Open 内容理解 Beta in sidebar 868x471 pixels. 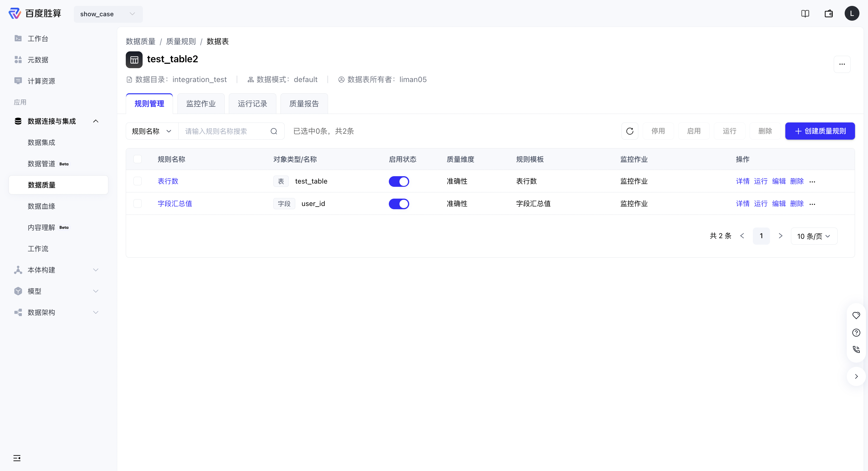[58, 228]
